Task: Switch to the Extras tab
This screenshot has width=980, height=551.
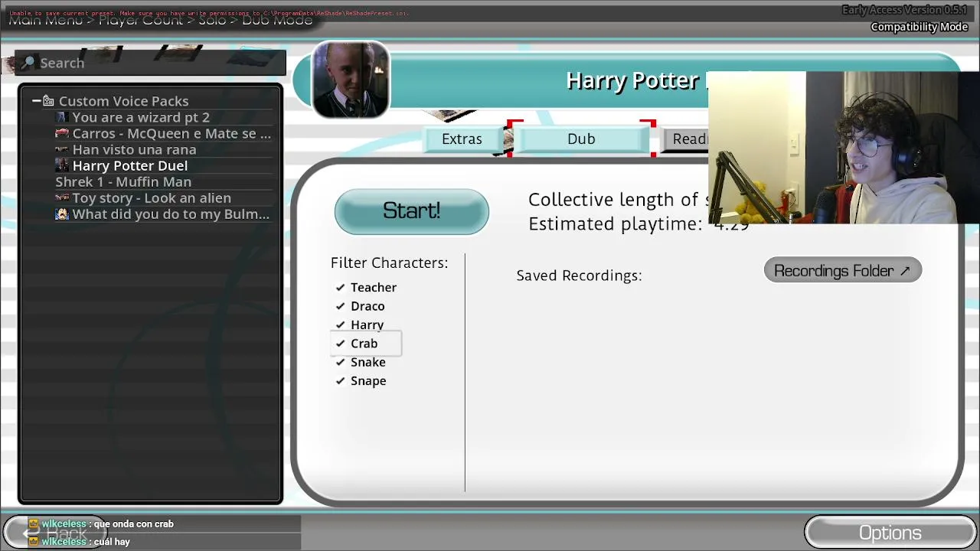Action: point(462,139)
